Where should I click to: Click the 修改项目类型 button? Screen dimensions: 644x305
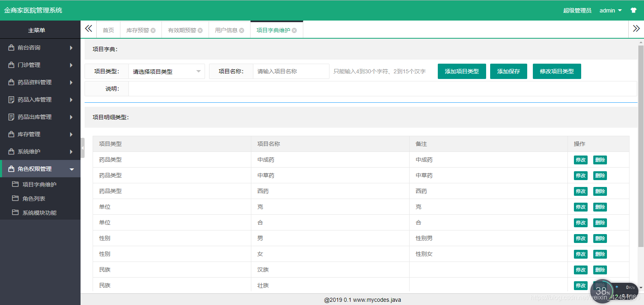(x=557, y=71)
